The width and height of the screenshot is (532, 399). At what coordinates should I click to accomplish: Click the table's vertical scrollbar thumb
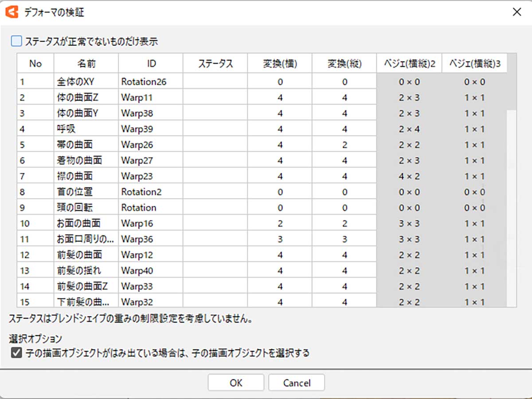(x=512, y=82)
